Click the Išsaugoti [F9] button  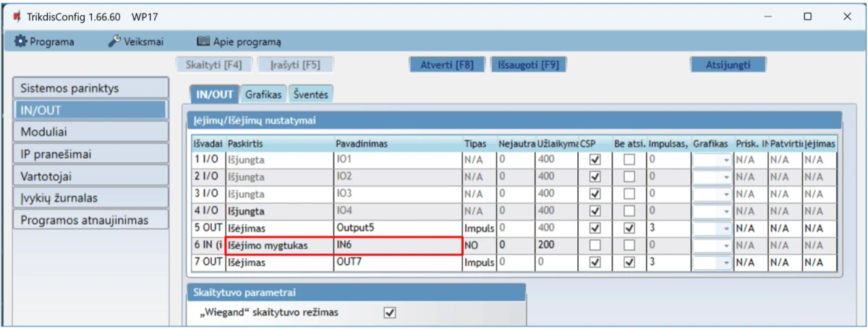click(x=528, y=64)
